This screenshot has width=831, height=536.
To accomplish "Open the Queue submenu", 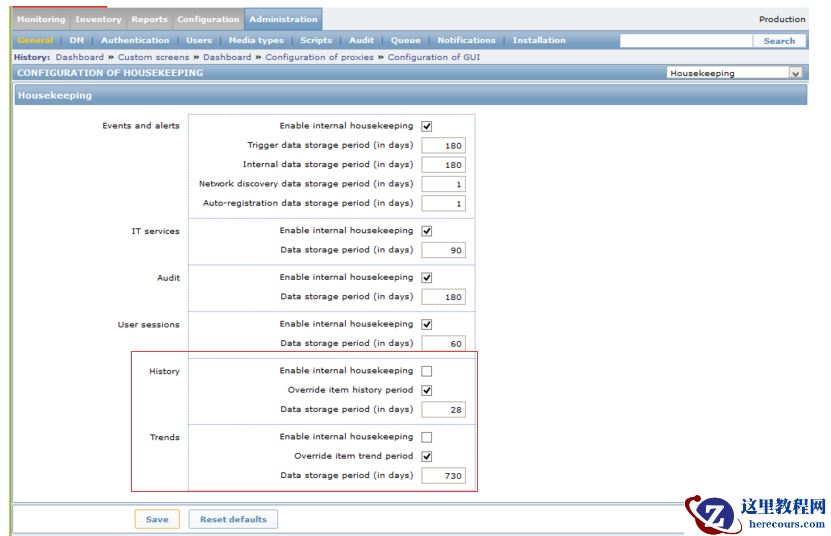I will 405,40.
